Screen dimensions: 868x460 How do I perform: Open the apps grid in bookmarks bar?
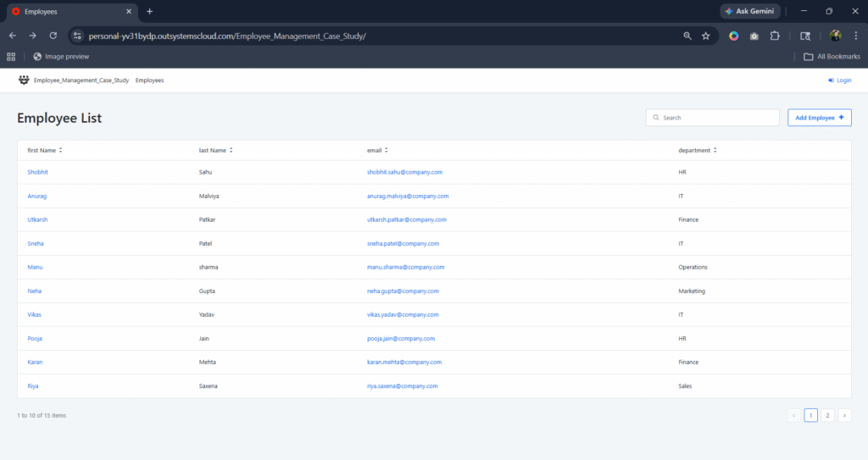coord(11,57)
